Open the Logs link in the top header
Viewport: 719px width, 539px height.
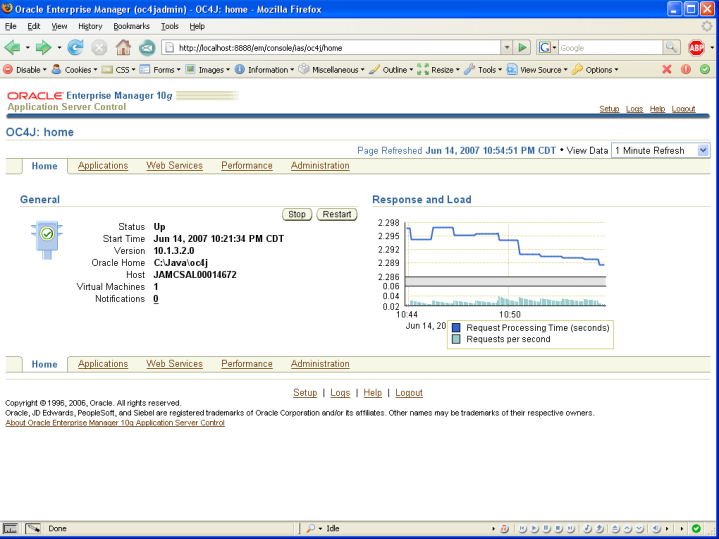coord(634,109)
